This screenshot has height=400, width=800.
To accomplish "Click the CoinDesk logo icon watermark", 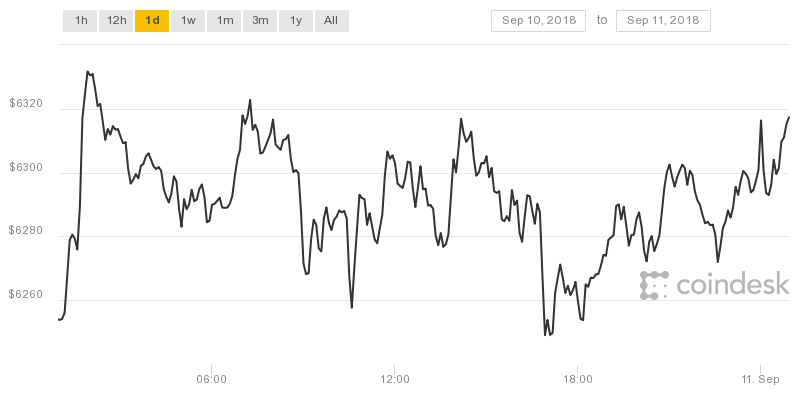I will point(654,285).
